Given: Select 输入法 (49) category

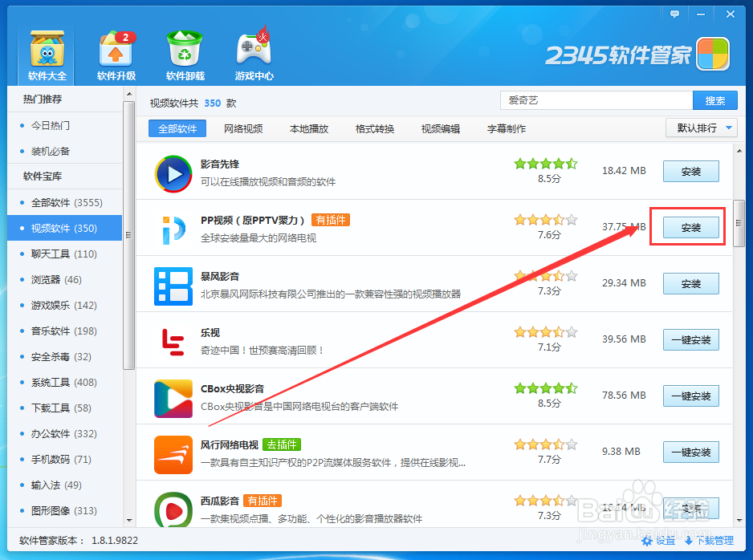Looking at the screenshot, I should pyautogui.click(x=65, y=485).
